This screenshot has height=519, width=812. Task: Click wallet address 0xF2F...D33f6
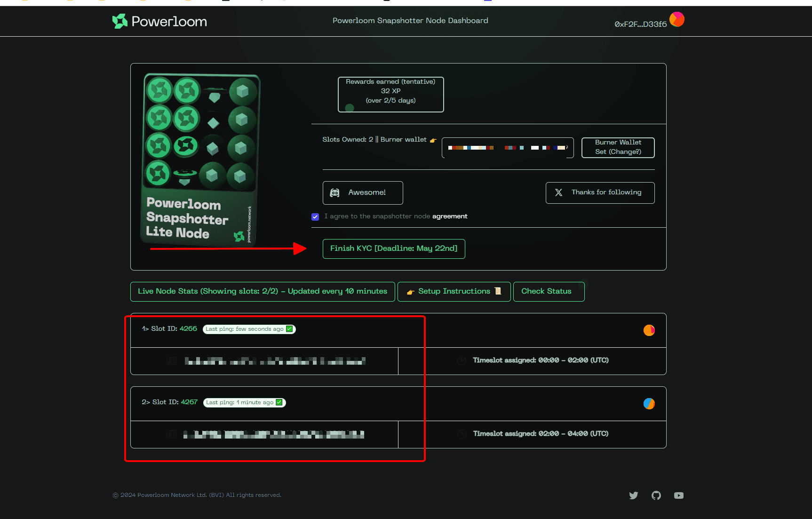click(640, 24)
